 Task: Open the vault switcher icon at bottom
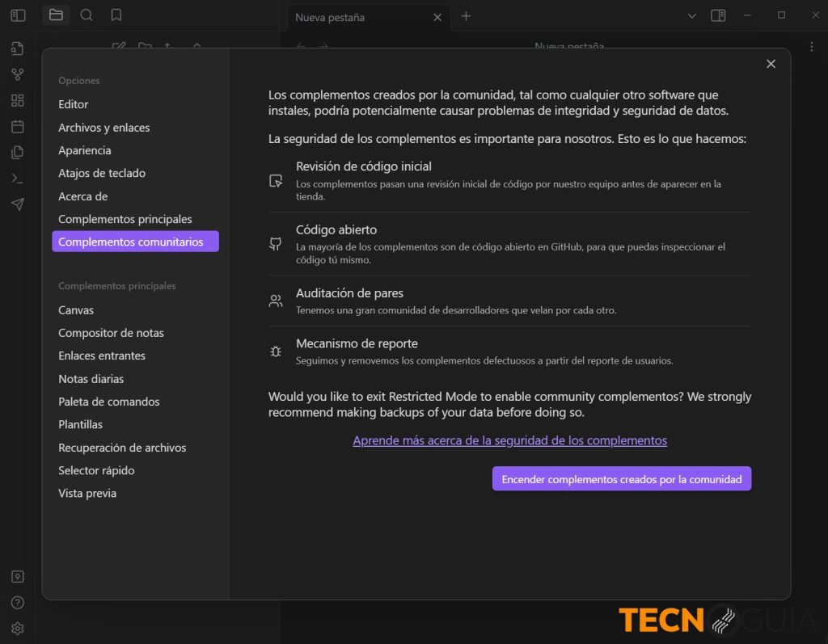18,576
